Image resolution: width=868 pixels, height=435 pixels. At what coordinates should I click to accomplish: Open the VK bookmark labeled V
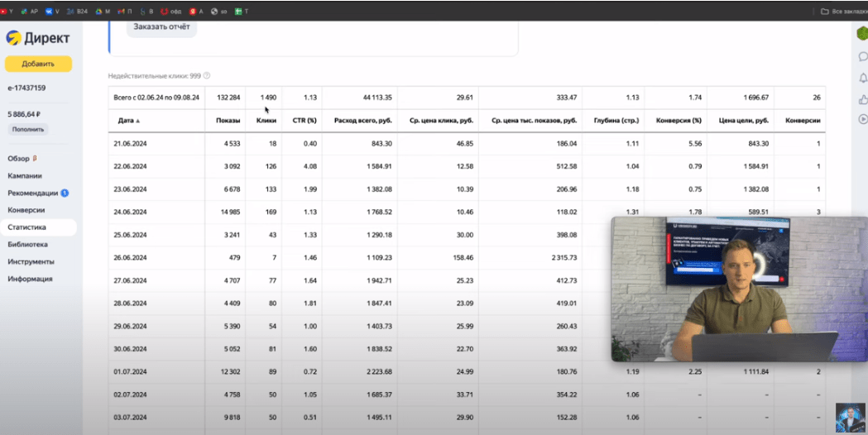[52, 11]
